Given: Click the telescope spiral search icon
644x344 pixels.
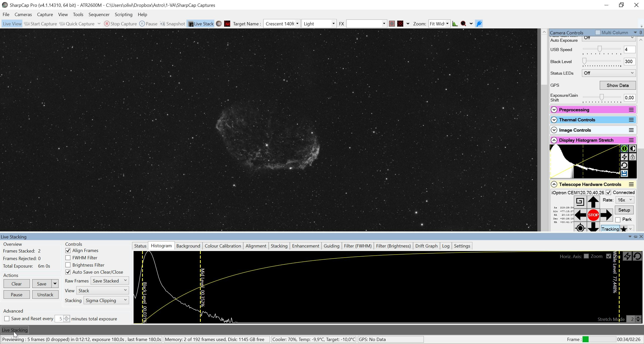Looking at the screenshot, I should point(580,202).
